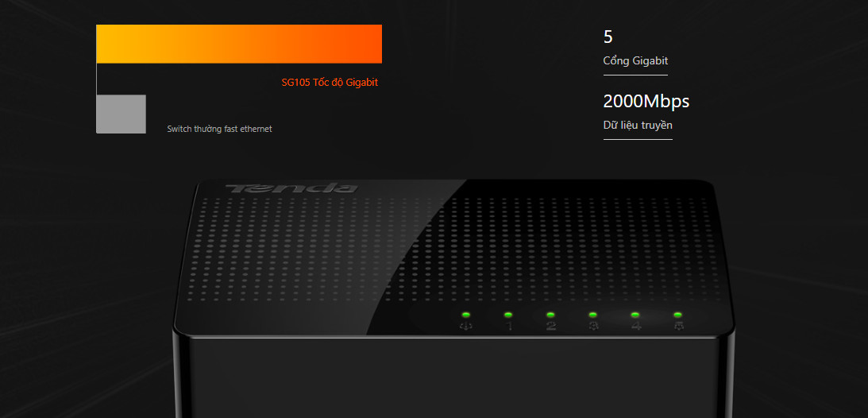
Task: Click the Tenda logo on the switch
Action: pyautogui.click(x=291, y=188)
